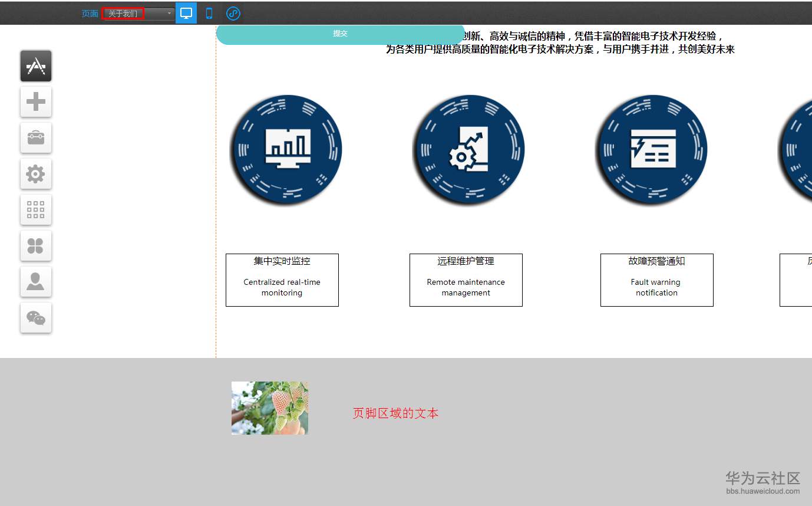The width and height of the screenshot is (812, 506).
Task: Click the 远程维护管理 text box
Action: tap(466, 280)
